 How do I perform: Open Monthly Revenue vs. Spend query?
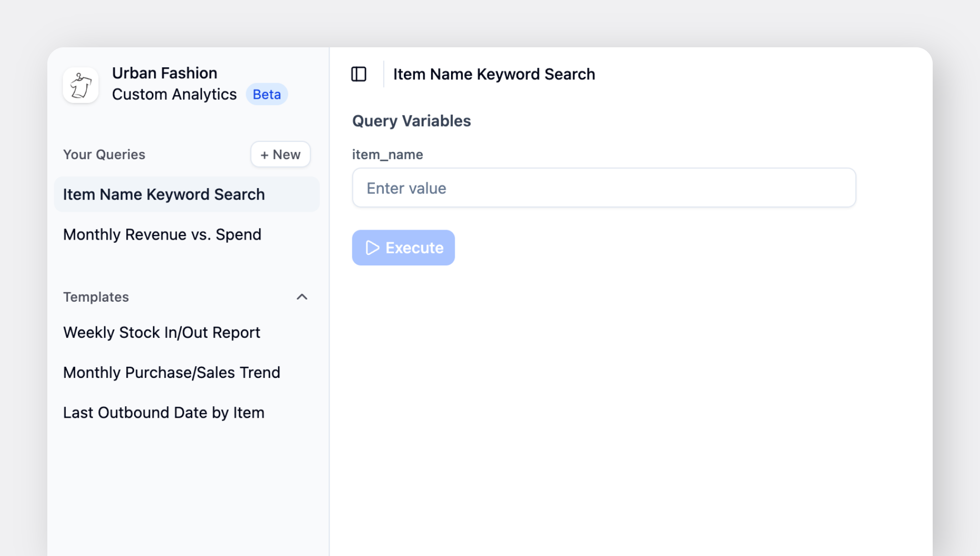(x=162, y=234)
